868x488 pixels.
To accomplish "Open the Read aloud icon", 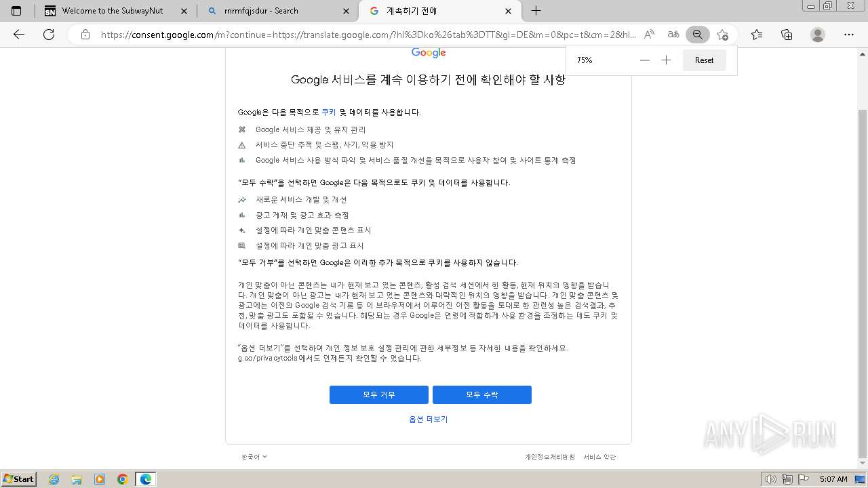I will coord(649,35).
